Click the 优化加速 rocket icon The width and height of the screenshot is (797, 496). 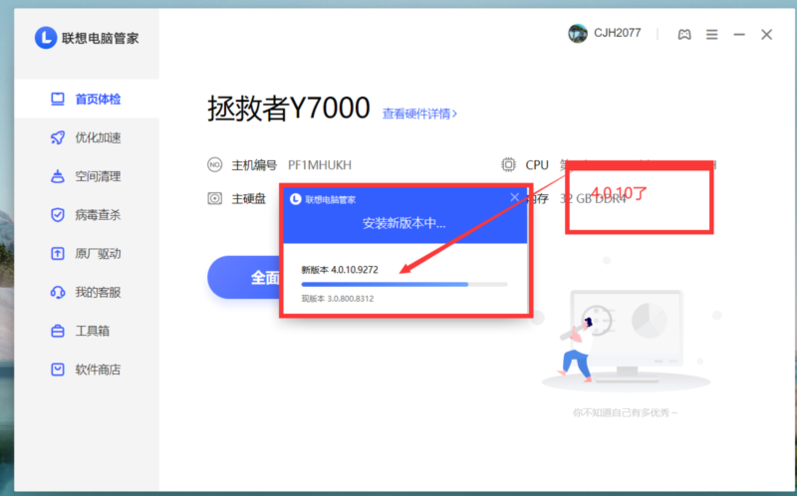click(58, 138)
